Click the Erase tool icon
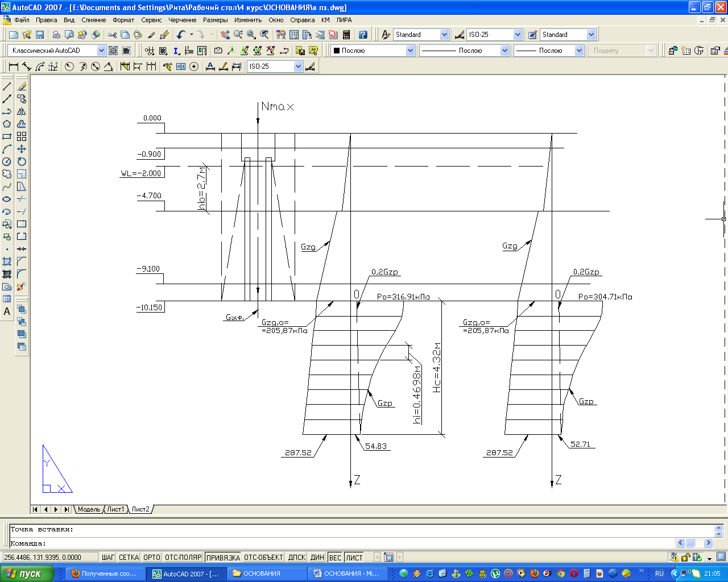The height and width of the screenshot is (582, 728). pyautogui.click(x=22, y=86)
